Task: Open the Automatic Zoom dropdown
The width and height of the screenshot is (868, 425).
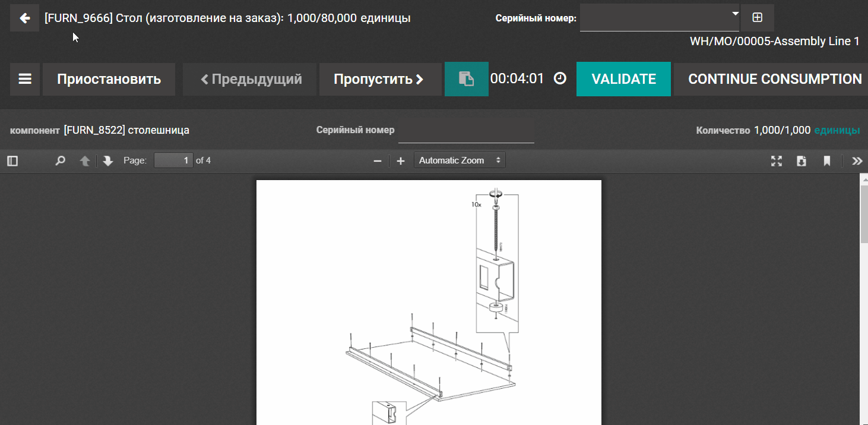Action: tap(459, 160)
